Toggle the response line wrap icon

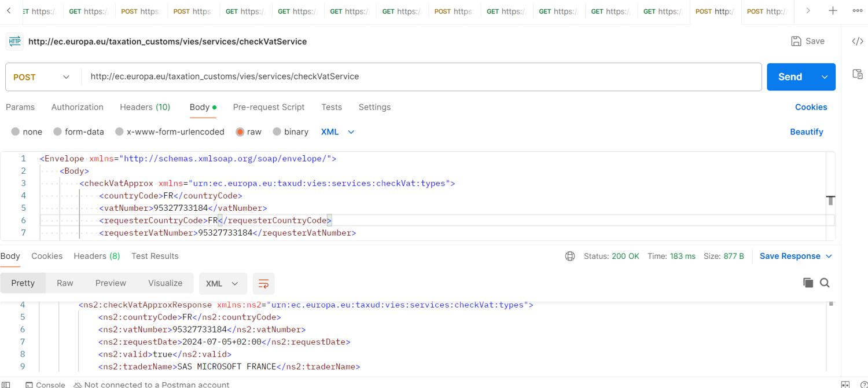263,284
